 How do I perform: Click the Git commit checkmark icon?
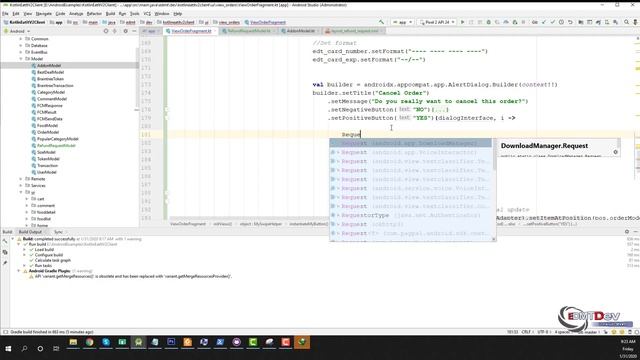(553, 22)
